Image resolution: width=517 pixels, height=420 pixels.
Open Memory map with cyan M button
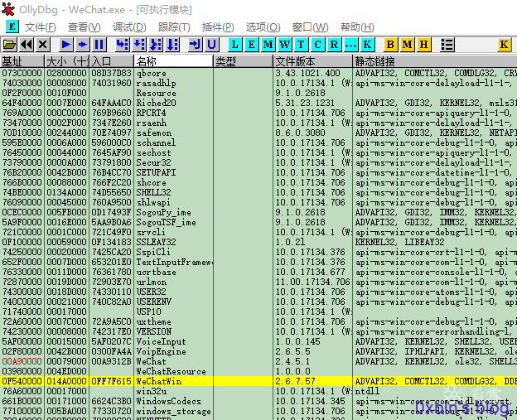point(268,45)
